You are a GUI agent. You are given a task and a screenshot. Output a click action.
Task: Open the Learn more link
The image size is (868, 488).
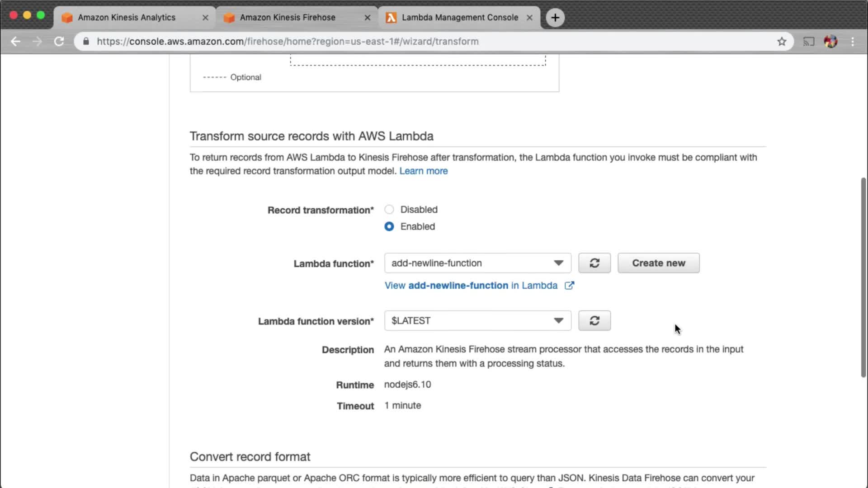tap(423, 171)
